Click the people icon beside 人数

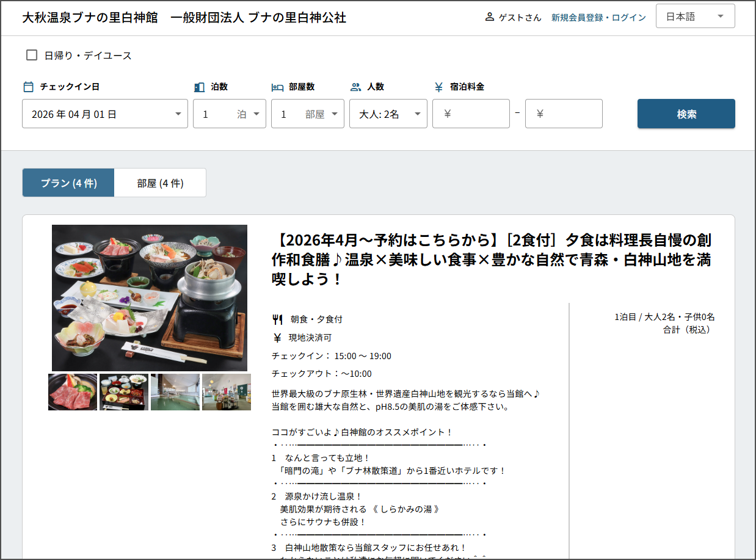click(x=356, y=87)
